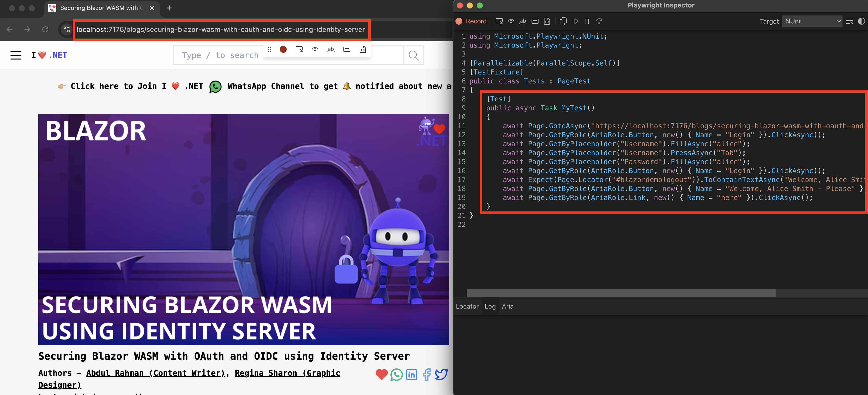Viewport: 868px width, 395px height.
Task: Stop recording with Inspector Record button
Action: (x=471, y=21)
